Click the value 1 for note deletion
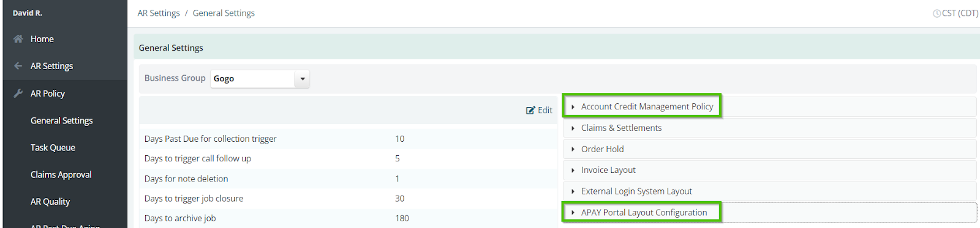 point(397,178)
